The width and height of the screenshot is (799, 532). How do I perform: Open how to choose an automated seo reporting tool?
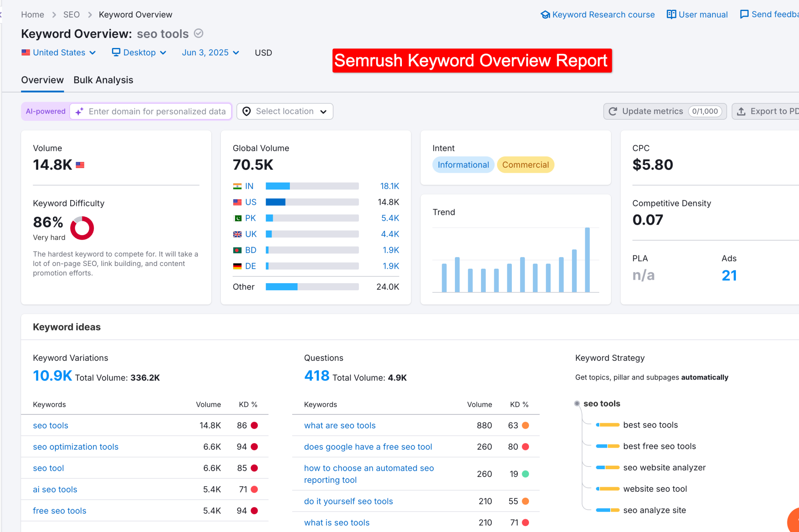click(x=369, y=474)
